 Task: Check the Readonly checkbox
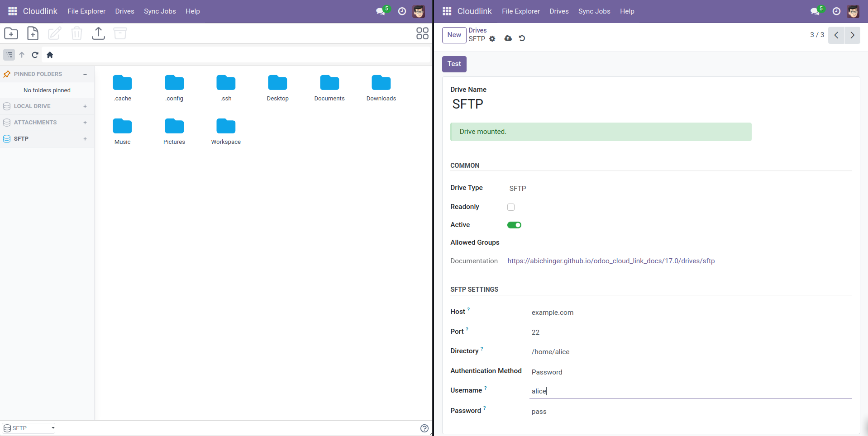pos(511,207)
